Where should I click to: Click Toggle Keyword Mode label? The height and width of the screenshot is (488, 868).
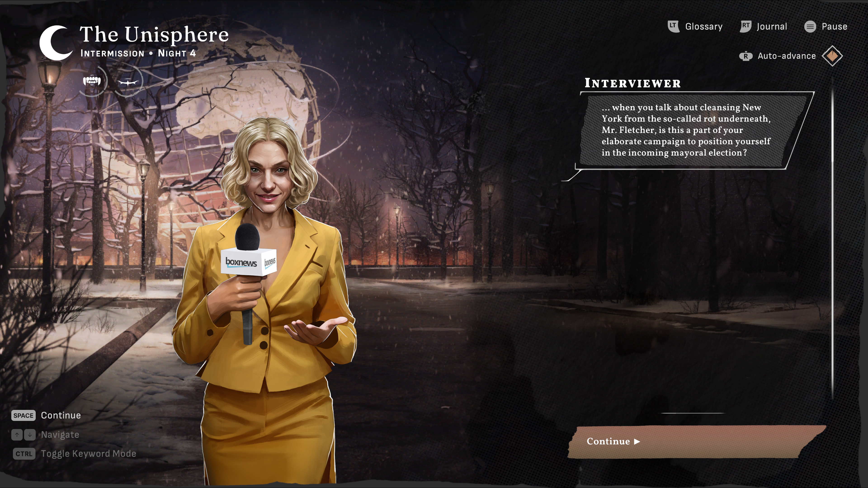89,454
